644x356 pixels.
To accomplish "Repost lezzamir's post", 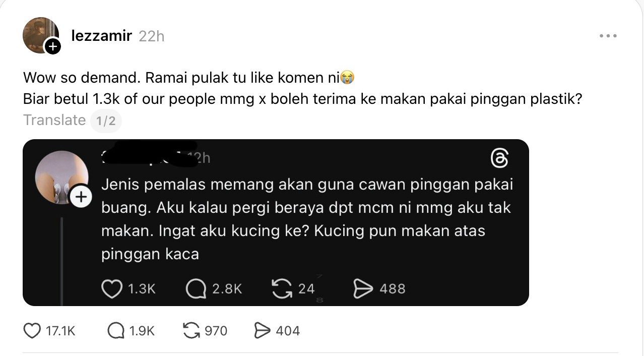I will tap(191, 331).
